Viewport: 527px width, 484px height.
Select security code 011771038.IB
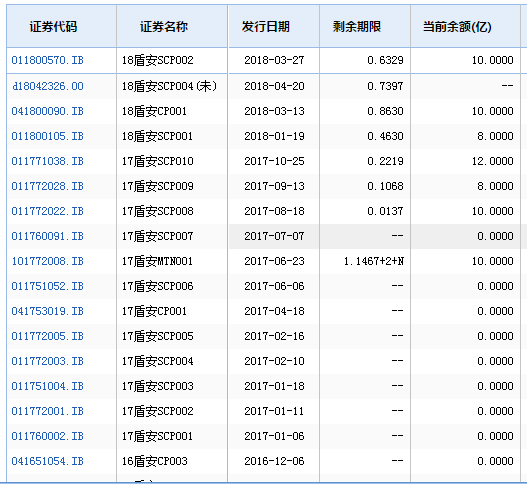click(47, 161)
